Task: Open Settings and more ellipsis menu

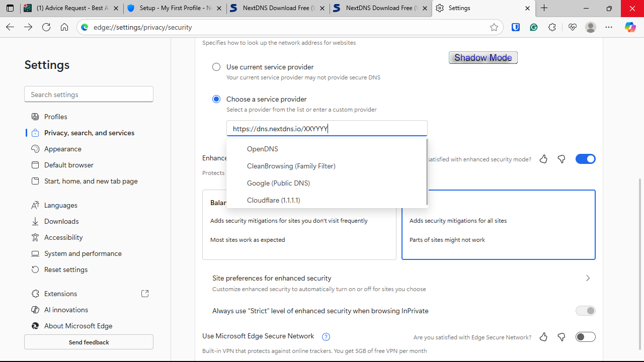Action: (x=609, y=27)
